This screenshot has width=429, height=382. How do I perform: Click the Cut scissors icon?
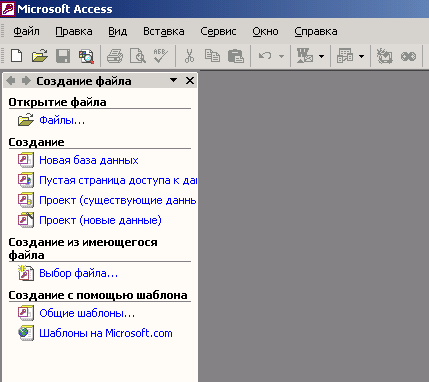[x=189, y=56]
